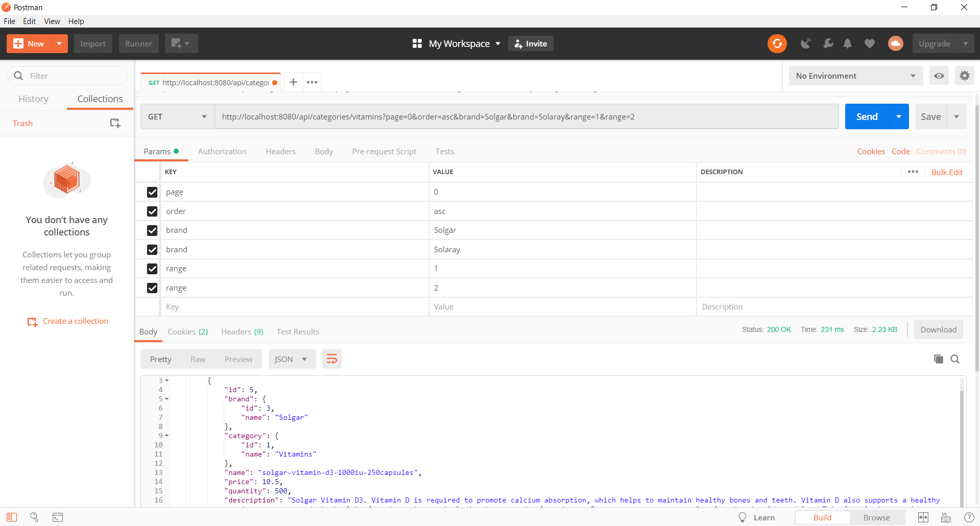
Task: Toggle line wrap icon in response
Action: click(331, 359)
